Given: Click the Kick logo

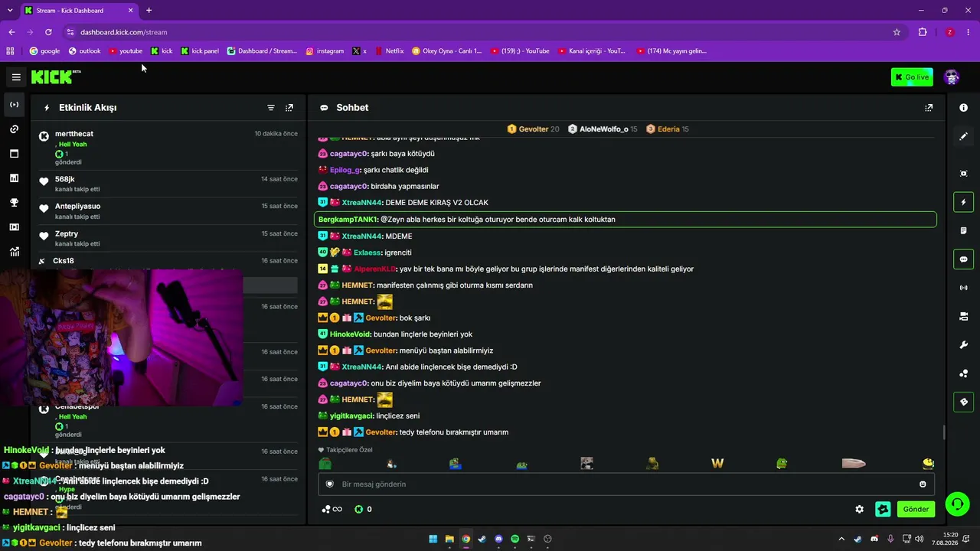Looking at the screenshot, I should [x=56, y=77].
